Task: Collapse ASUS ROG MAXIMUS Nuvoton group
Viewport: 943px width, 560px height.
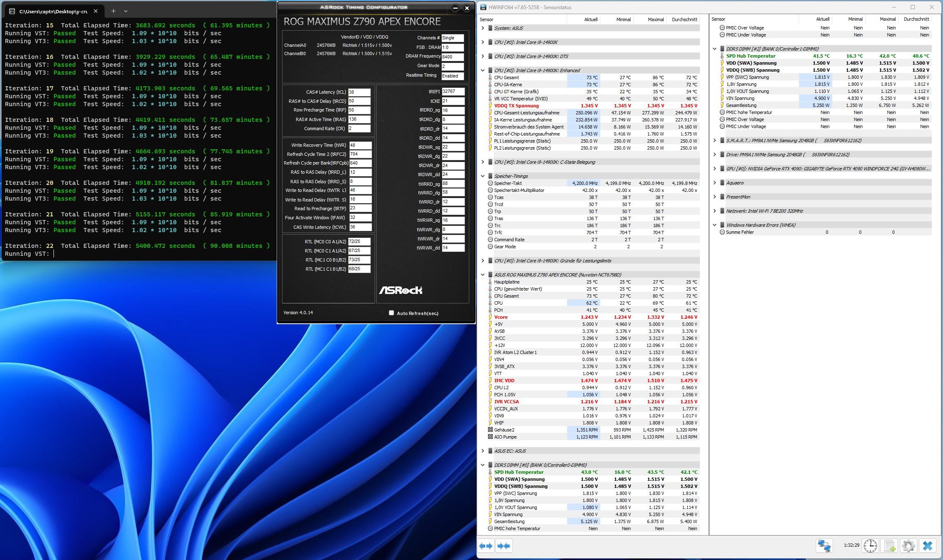Action: tap(482, 275)
